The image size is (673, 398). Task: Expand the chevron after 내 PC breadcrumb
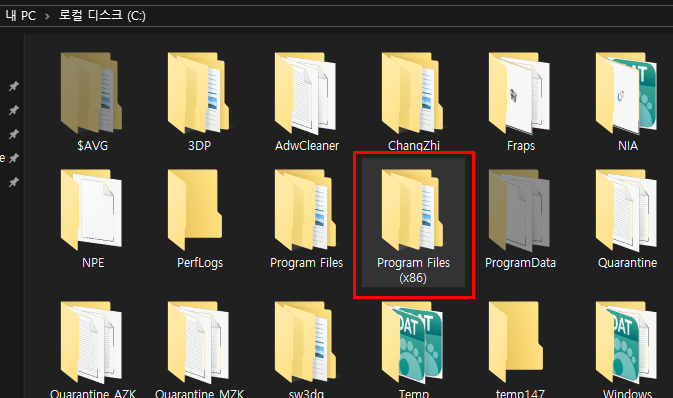(47, 16)
